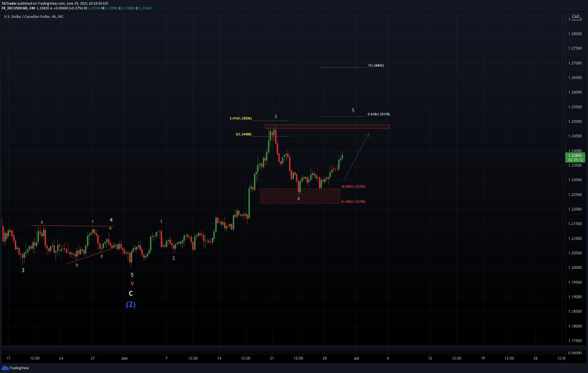Click the orange 'd' triangle label

pyautogui.click(x=101, y=256)
